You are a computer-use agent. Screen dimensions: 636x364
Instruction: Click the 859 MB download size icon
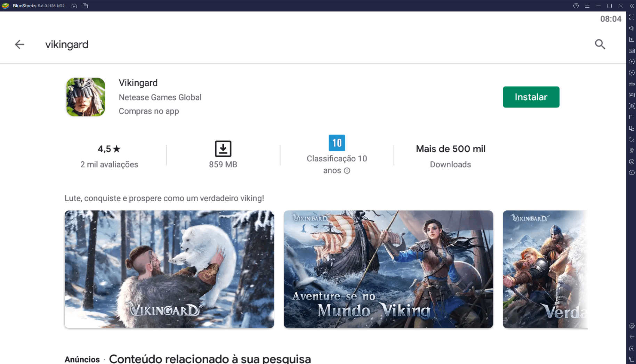223,148
